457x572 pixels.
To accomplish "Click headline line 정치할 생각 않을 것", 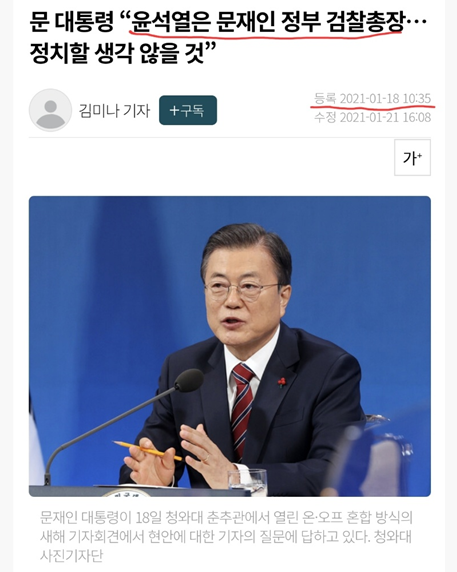I will tap(123, 53).
